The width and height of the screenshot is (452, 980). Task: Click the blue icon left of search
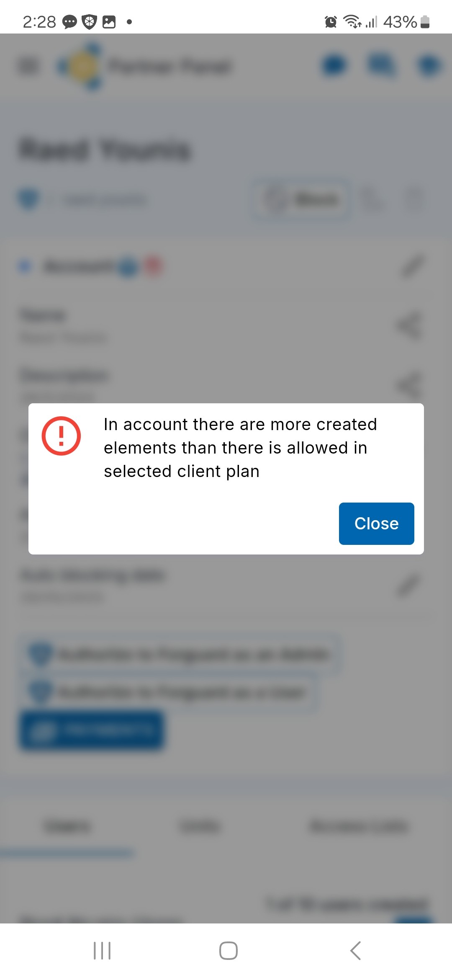coord(334,66)
